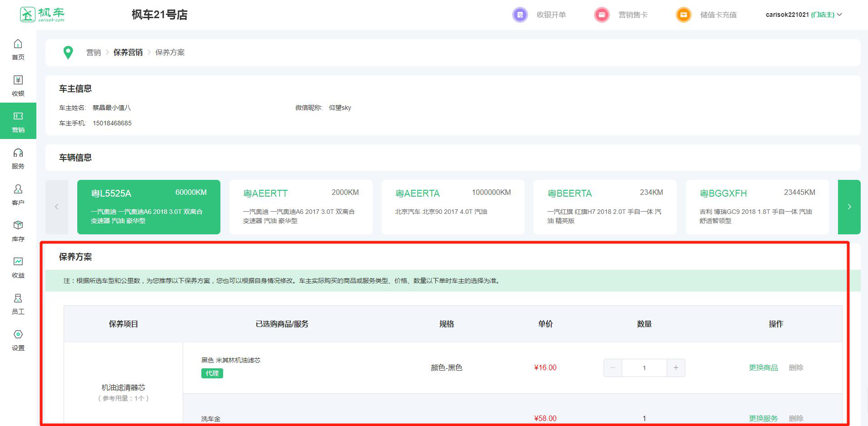Click the 已选购商品/服务 column header

pos(282,324)
